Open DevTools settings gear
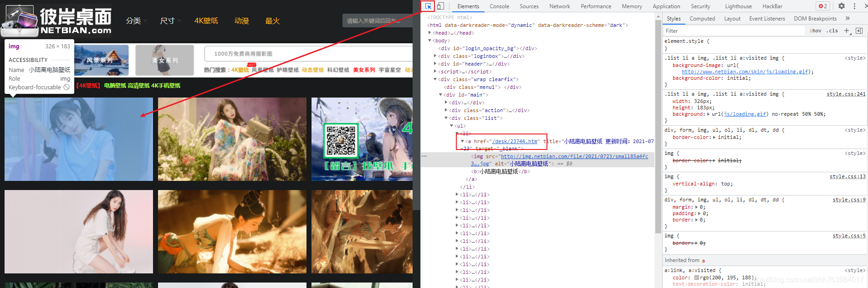Viewport: 868px width, 288px height. click(842, 6)
